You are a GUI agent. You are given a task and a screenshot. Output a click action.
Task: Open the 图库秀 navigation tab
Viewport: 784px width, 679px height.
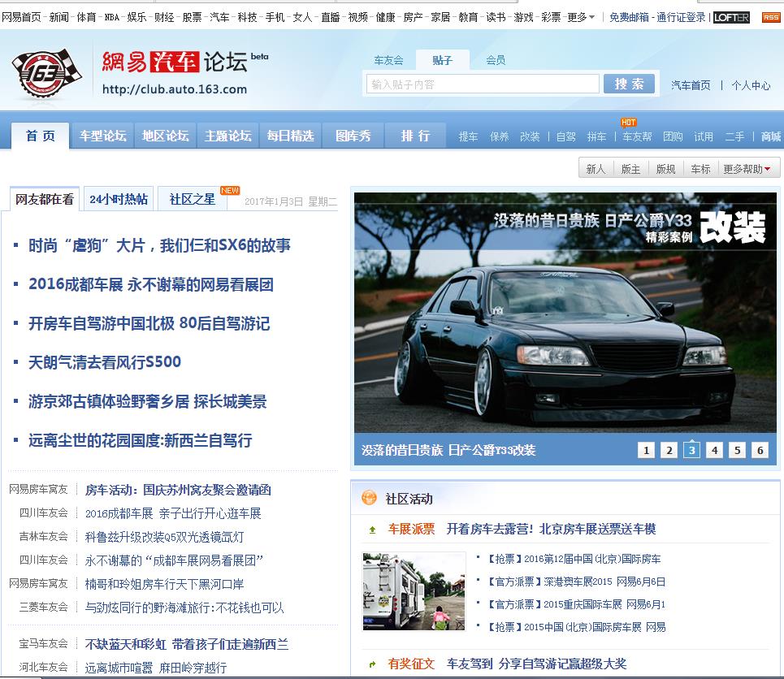pyautogui.click(x=353, y=136)
